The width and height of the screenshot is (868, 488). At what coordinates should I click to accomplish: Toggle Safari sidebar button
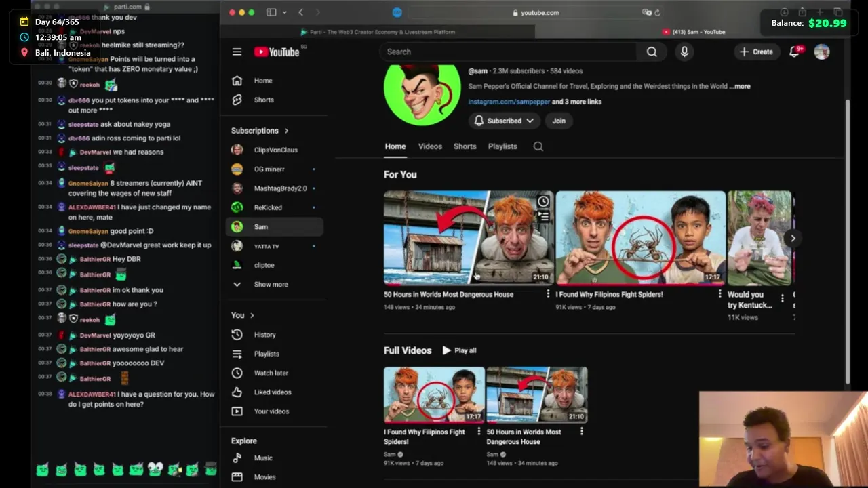point(271,12)
